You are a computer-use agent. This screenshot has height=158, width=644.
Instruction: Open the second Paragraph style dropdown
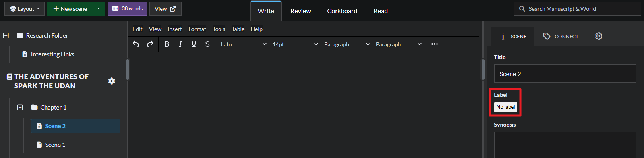pos(398,44)
